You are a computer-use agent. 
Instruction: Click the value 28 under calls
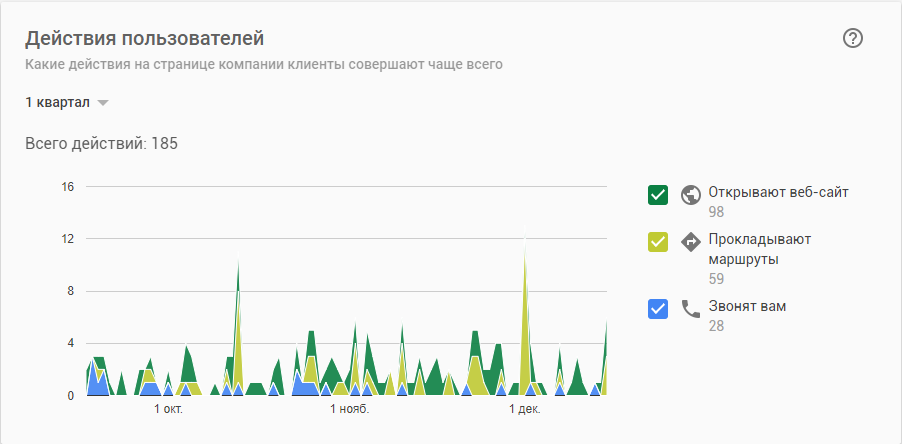click(716, 326)
